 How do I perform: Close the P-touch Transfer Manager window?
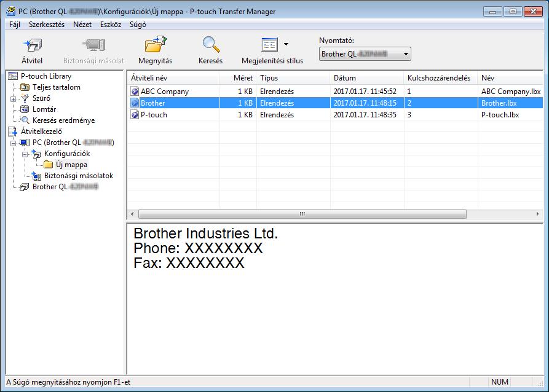[533, 12]
